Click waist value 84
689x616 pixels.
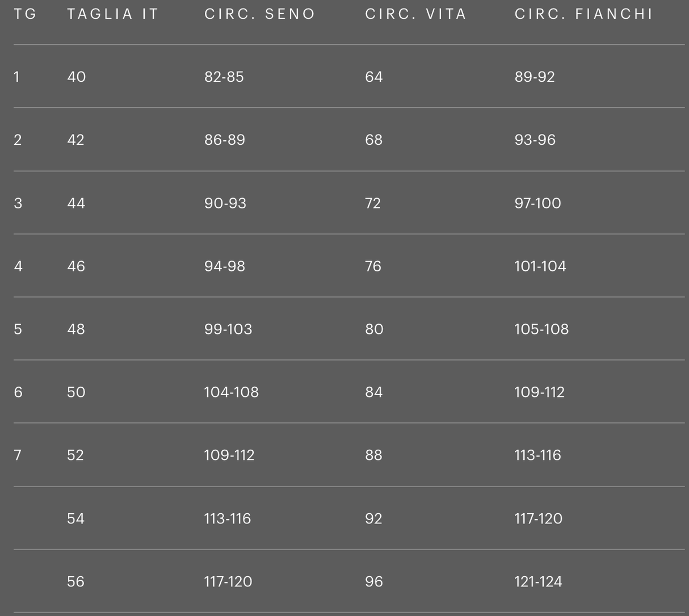pos(373,392)
